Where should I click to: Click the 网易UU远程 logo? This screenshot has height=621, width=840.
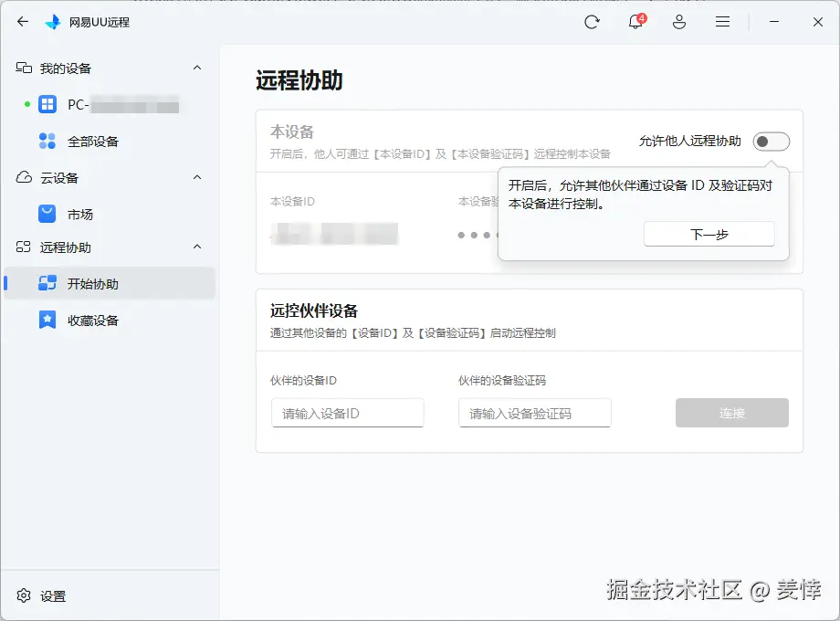(x=53, y=23)
